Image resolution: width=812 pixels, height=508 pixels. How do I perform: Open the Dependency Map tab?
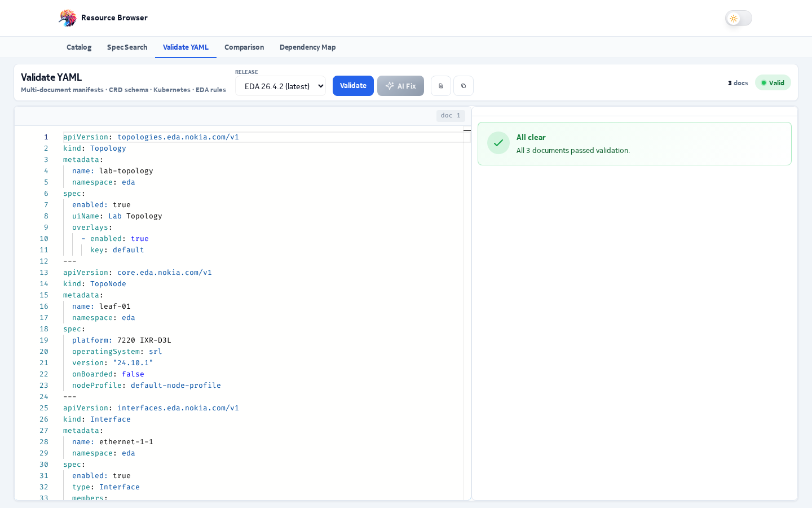(x=307, y=47)
